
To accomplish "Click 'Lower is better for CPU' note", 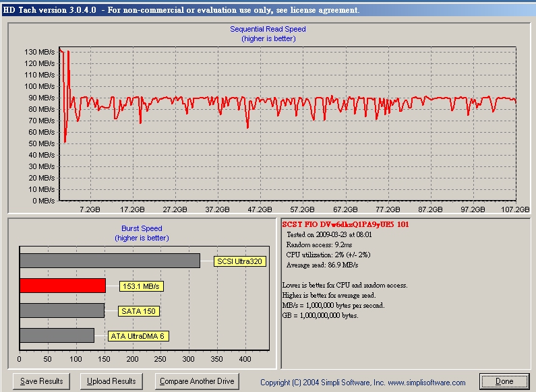I will coord(345,285).
